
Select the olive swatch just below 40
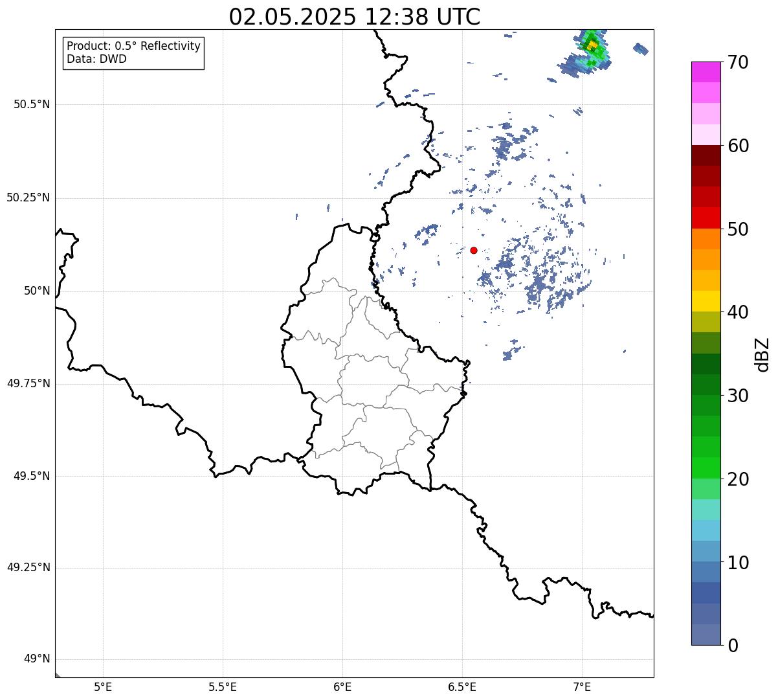(x=706, y=322)
